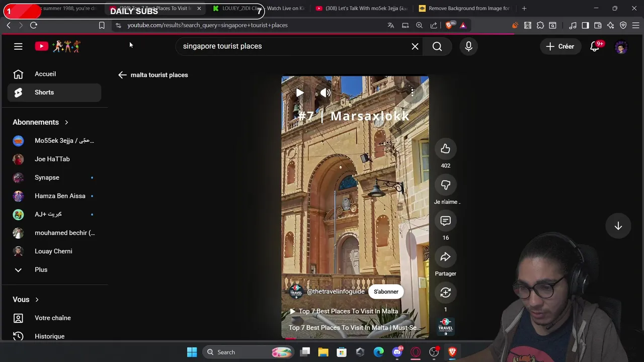Open the account avatar menu

(621, 47)
